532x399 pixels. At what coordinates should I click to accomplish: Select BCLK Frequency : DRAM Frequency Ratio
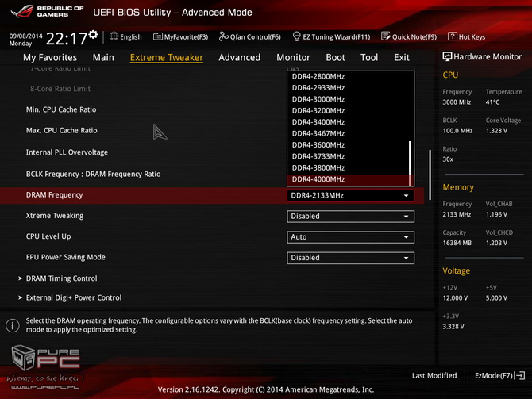click(x=94, y=174)
